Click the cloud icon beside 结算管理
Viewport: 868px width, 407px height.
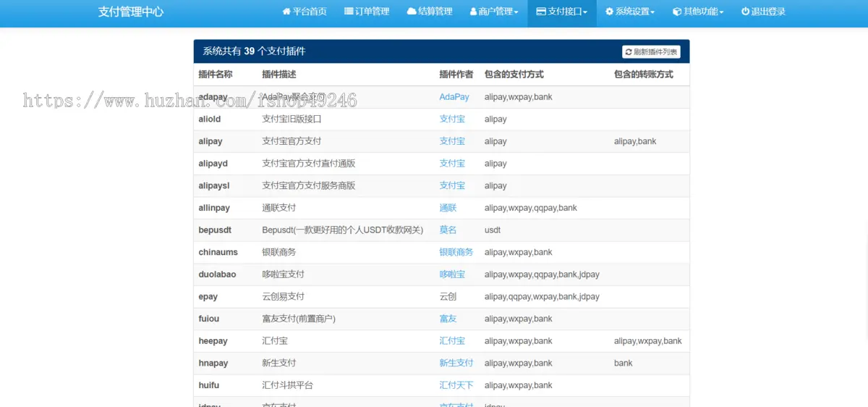[412, 12]
